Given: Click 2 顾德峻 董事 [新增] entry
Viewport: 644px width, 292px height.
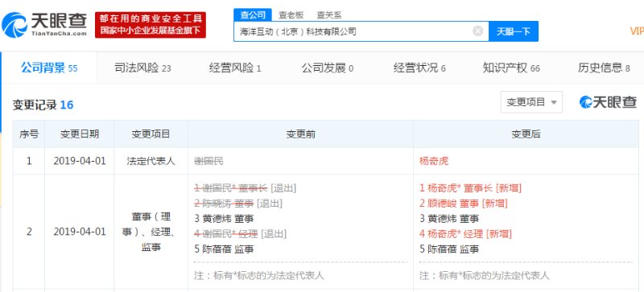Looking at the screenshot, I should [464, 204].
